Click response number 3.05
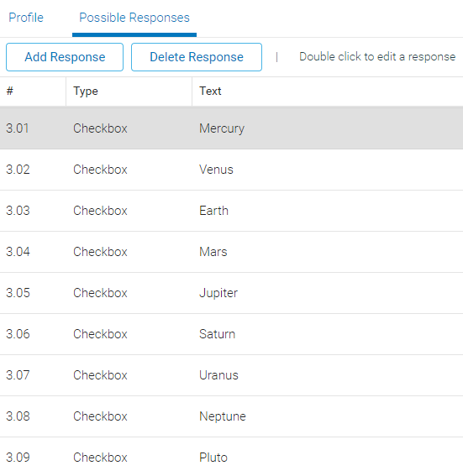 point(18,293)
